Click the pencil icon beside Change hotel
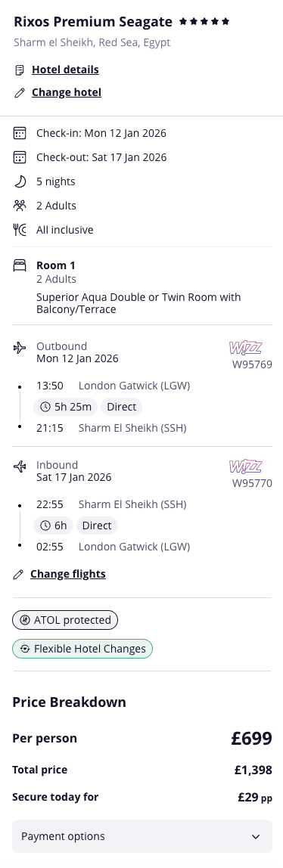283x868 pixels. pyautogui.click(x=20, y=92)
